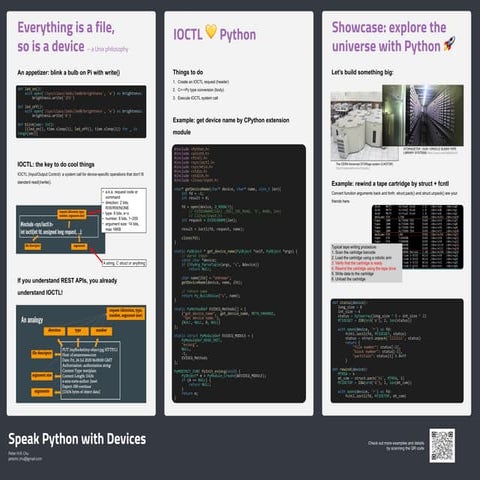Click list item 2 about C<>Py type conversion
The image size is (480, 480).
(198, 90)
